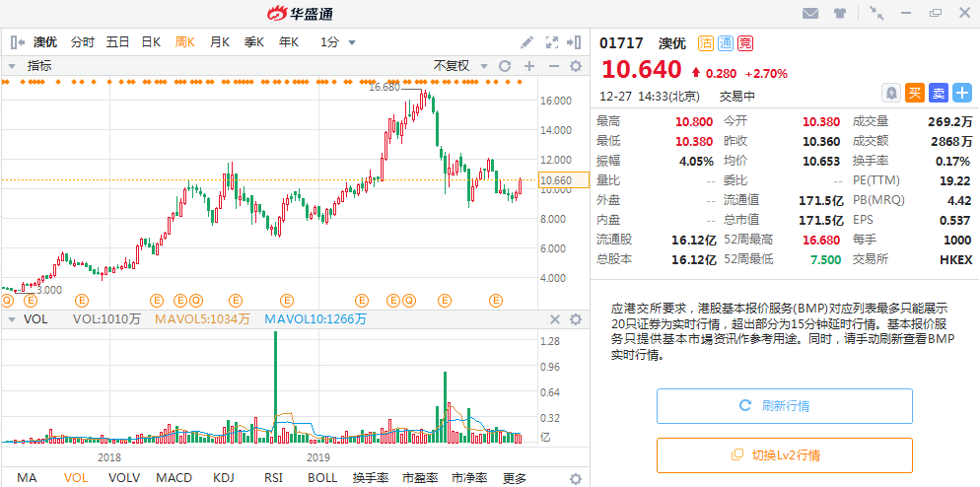
Task: Add stock to watchlist plus icon
Action: (x=961, y=93)
